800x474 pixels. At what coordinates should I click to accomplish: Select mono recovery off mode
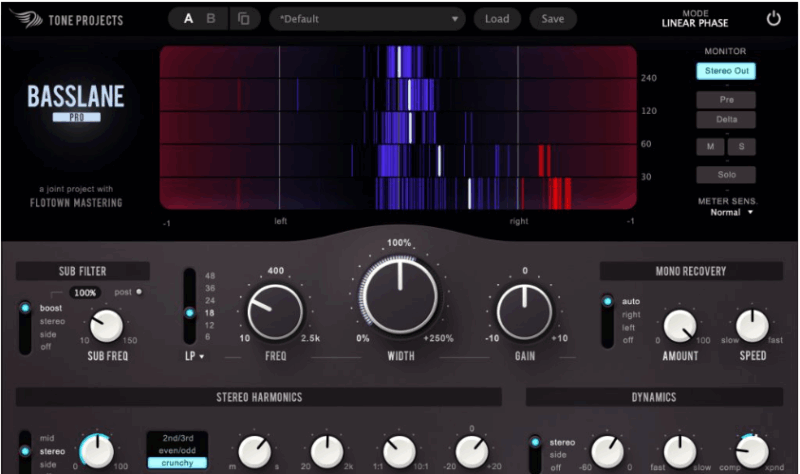[628, 340]
